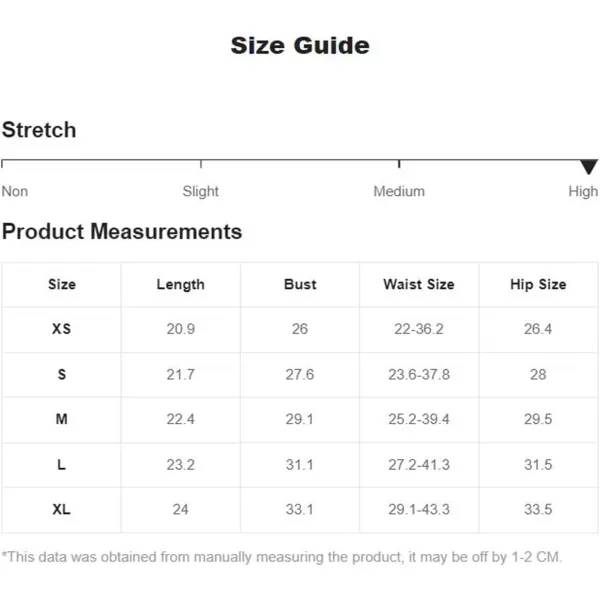The height and width of the screenshot is (600, 600).
Task: Select the M size row label
Action: pos(62,419)
